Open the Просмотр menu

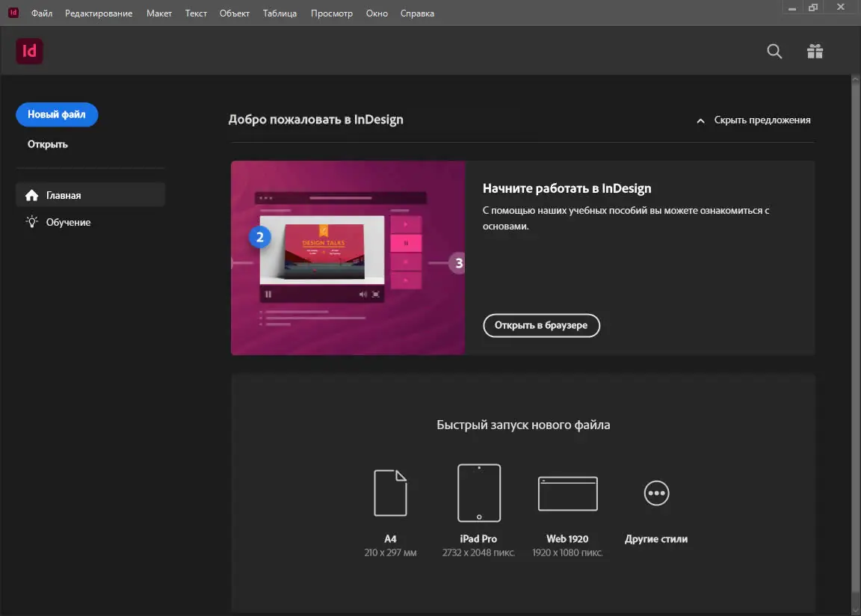[332, 13]
